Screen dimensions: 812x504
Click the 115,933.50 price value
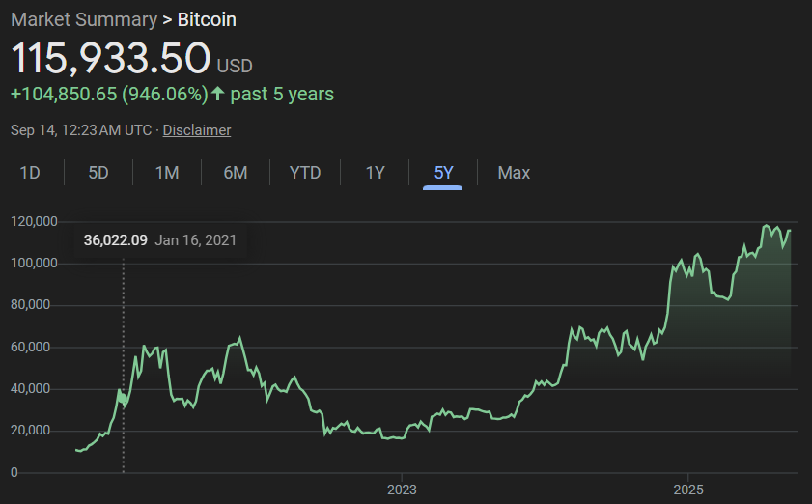click(111, 58)
